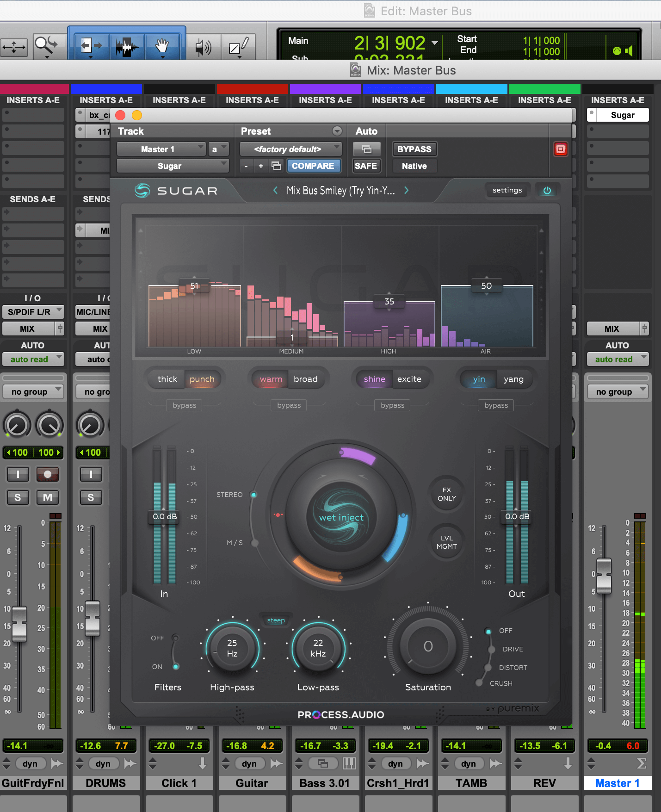Select the zoom toggle arrows tool

click(14, 47)
